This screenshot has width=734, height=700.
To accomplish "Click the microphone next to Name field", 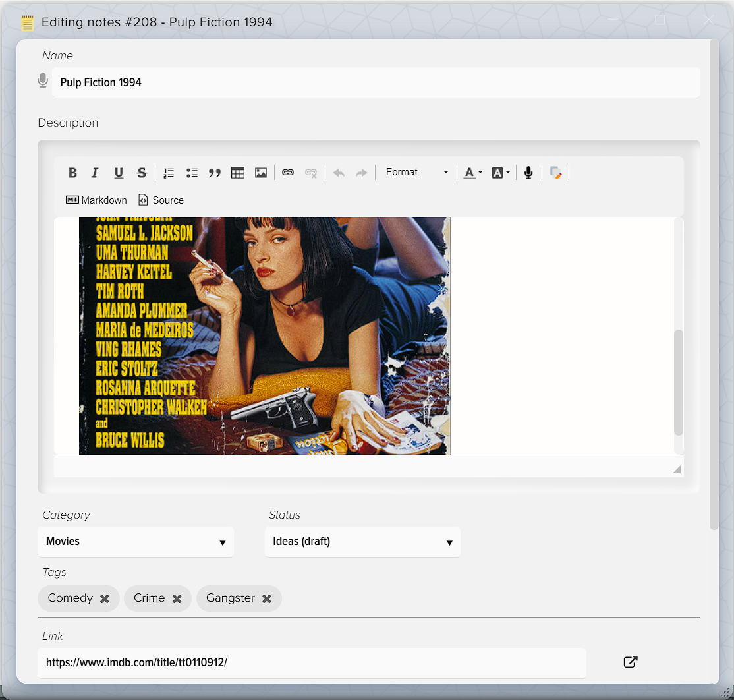I will [43, 80].
